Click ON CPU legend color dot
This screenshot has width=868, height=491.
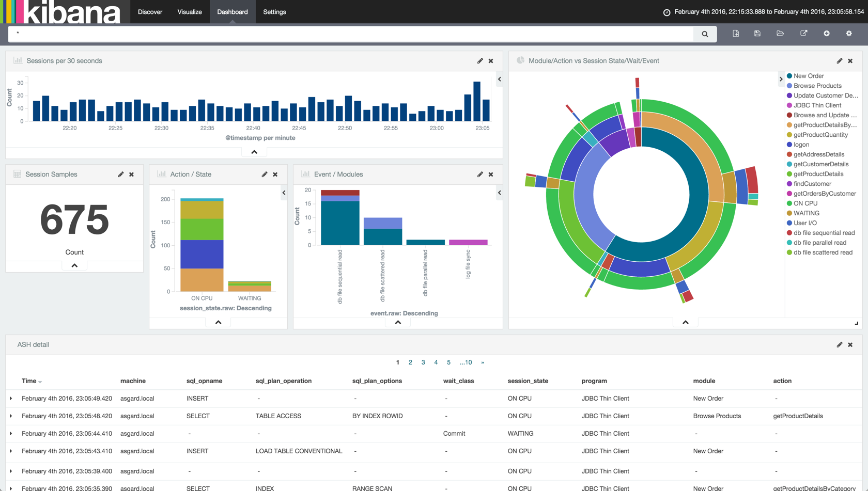pyautogui.click(x=789, y=203)
